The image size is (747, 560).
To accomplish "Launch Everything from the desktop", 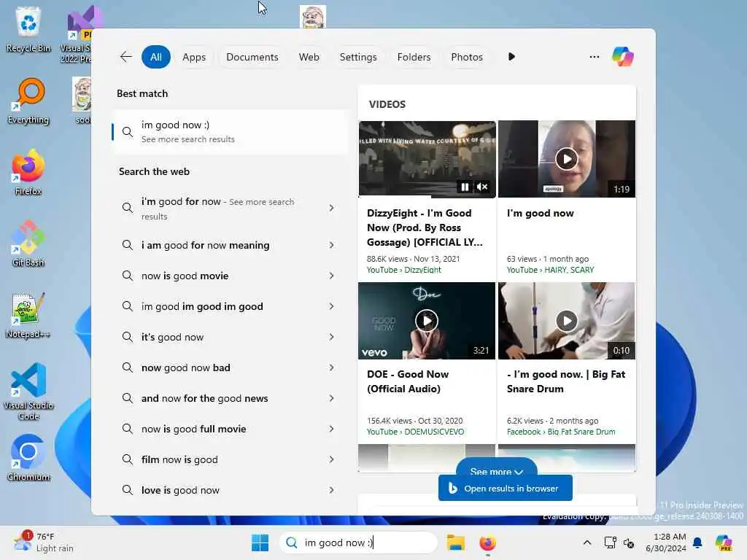I will pyautogui.click(x=28, y=101).
